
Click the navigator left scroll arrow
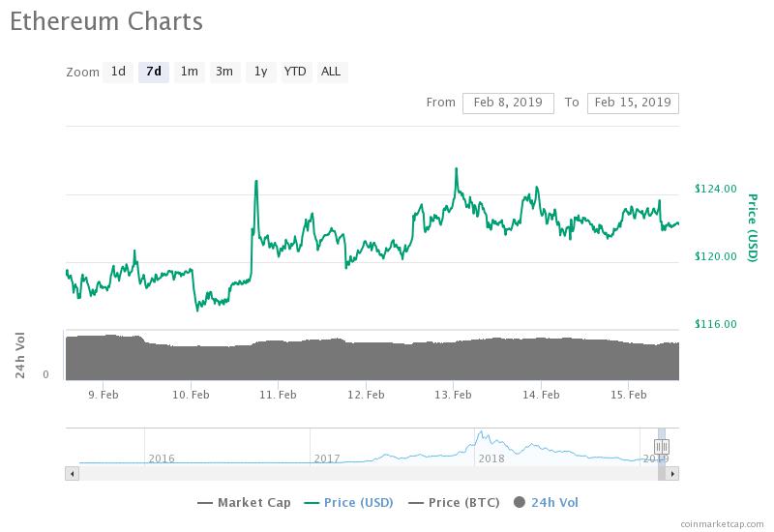coord(72,474)
